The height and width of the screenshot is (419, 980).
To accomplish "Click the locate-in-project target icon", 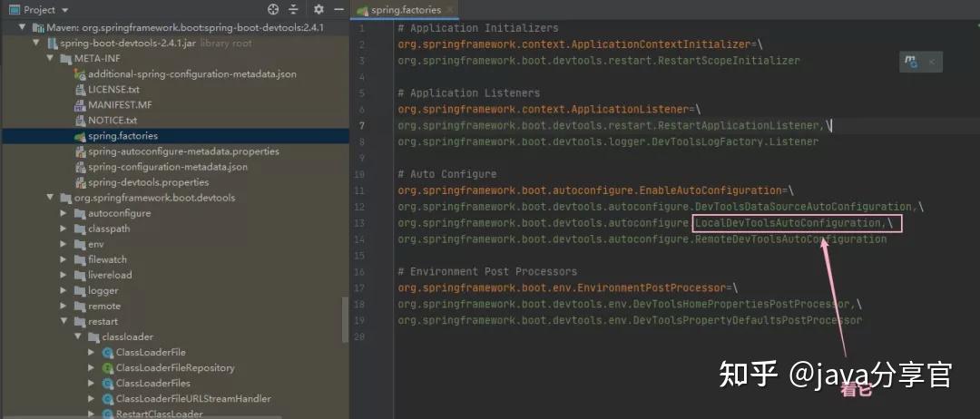I will [x=272, y=9].
